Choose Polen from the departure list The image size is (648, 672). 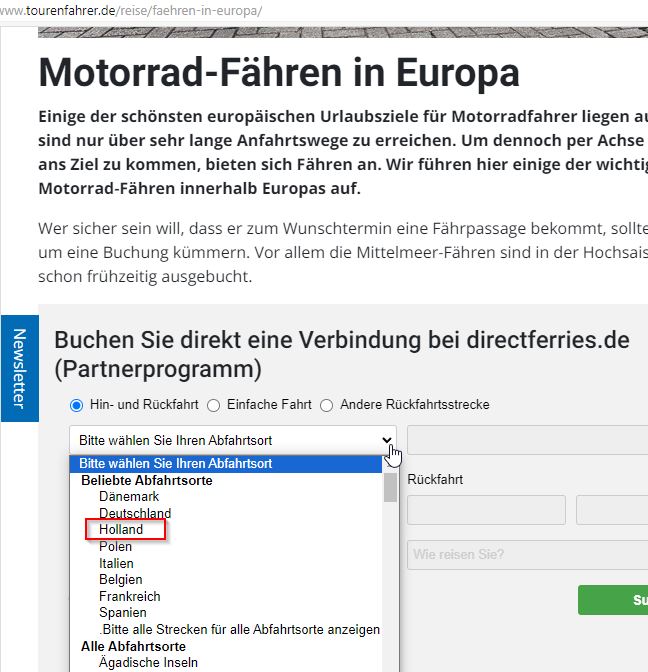coord(115,546)
